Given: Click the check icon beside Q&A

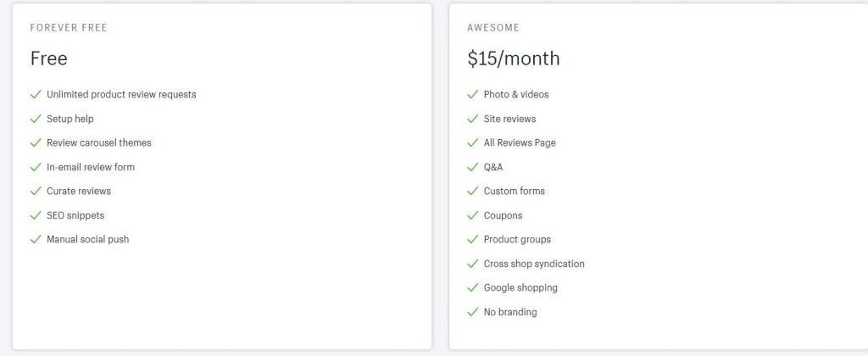Looking at the screenshot, I should 473,167.
